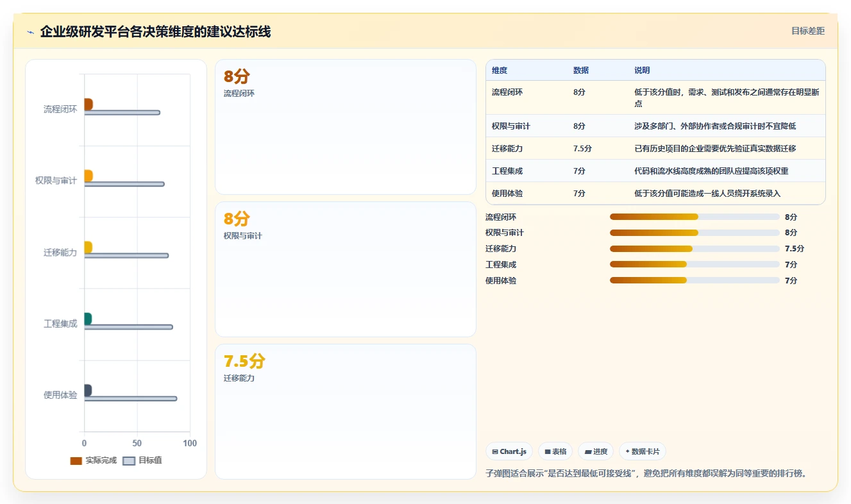Click the gray target bar for 工程集成

(128, 327)
